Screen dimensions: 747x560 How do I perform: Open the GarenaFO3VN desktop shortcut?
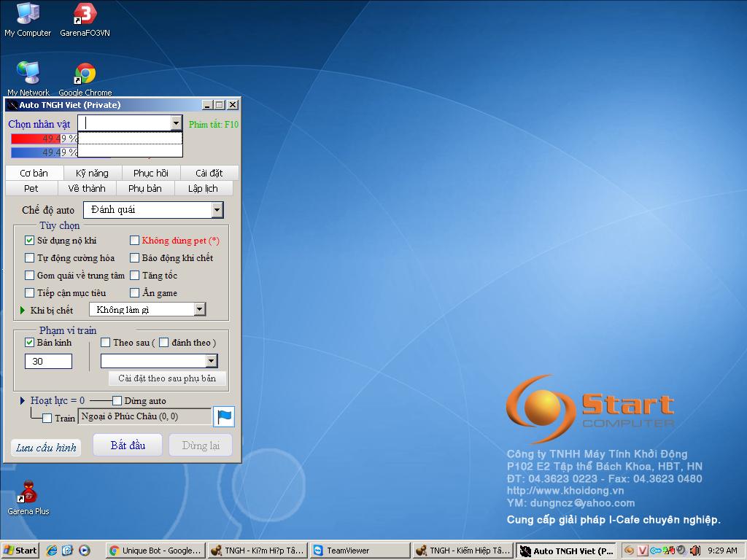click(85, 15)
